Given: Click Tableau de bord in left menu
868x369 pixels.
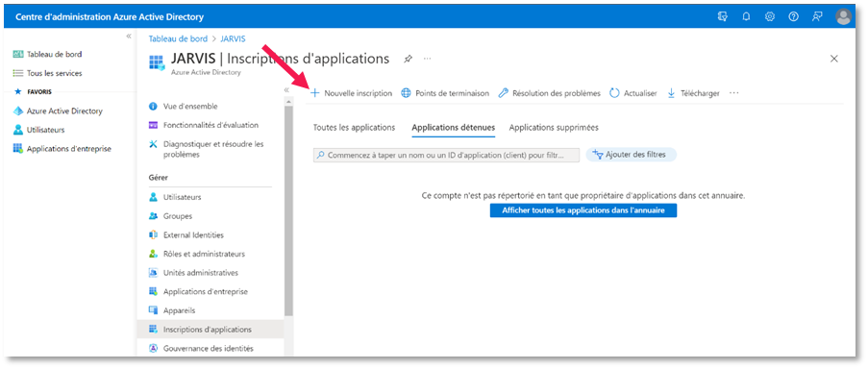Looking at the screenshot, I should coord(54,54).
